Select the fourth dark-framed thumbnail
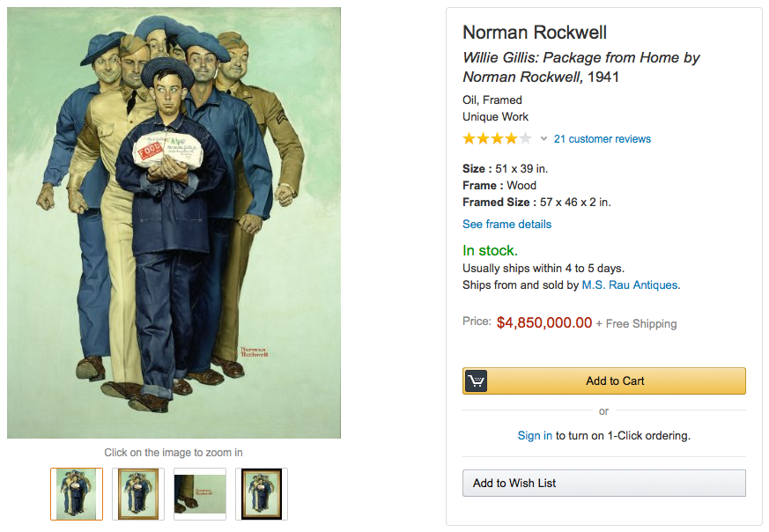The height and width of the screenshot is (532, 769). pyautogui.click(x=262, y=493)
